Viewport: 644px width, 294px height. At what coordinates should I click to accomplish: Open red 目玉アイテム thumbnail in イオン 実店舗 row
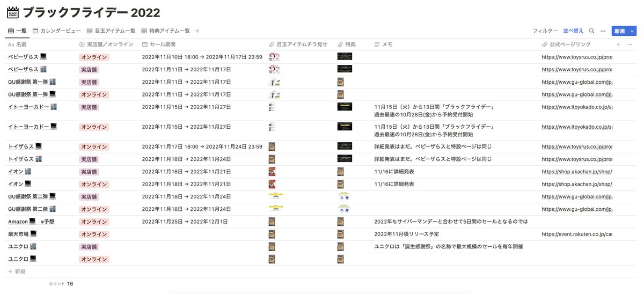[272, 171]
